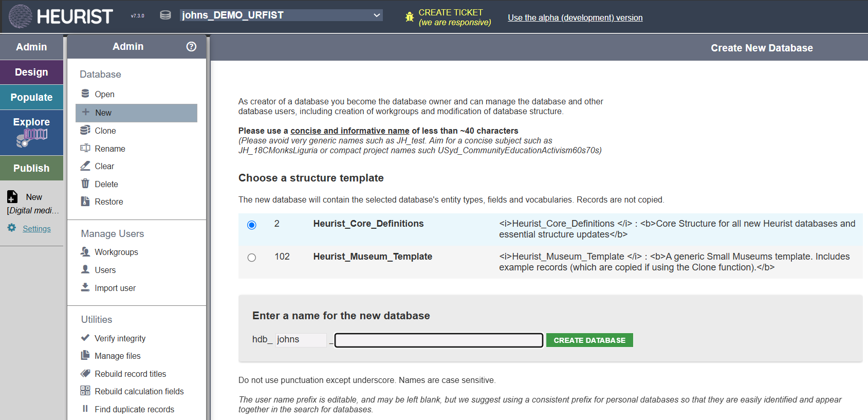Select the Heurist_Core_Definitions template radio

pyautogui.click(x=252, y=225)
